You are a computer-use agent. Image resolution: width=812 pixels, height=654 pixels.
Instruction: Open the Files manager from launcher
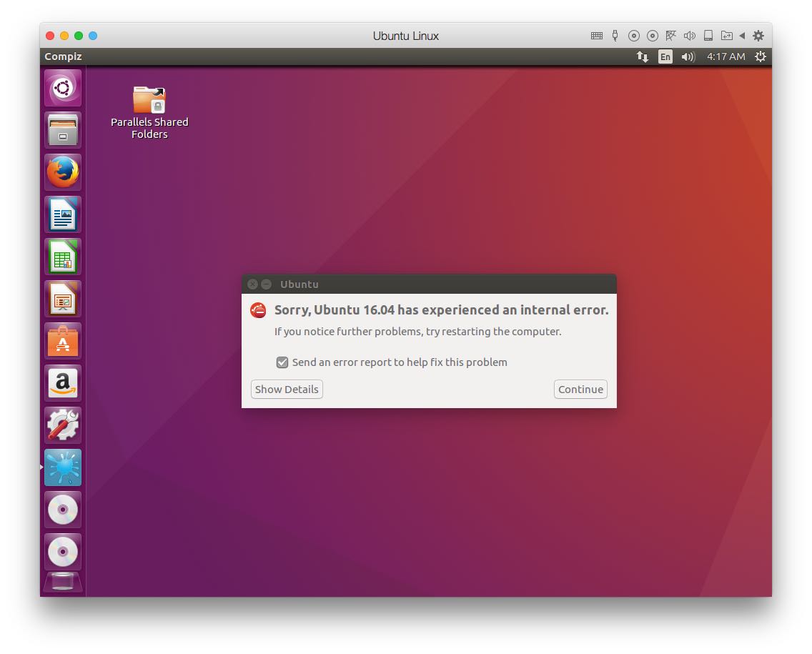(63, 130)
